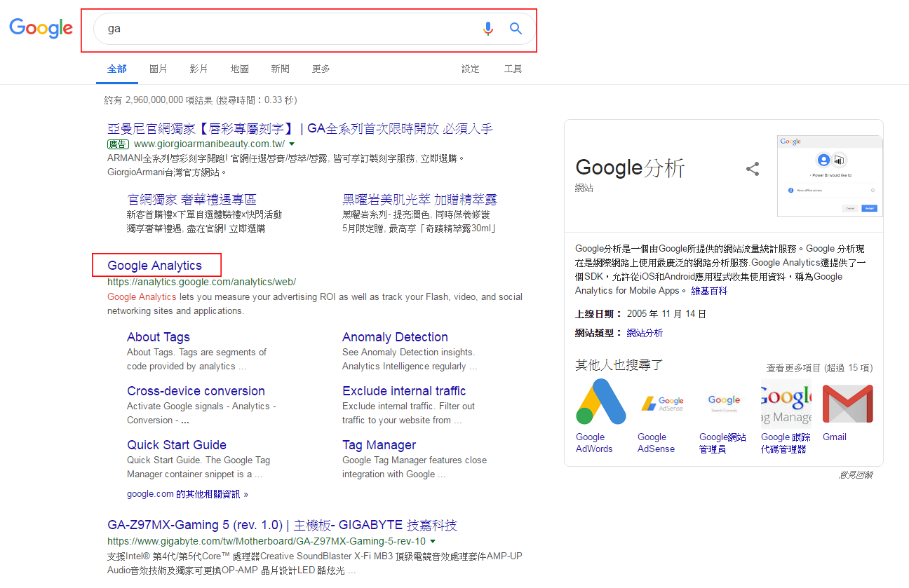Share the Google分析 knowledge panel
Image resolution: width=909 pixels, height=588 pixels.
[x=753, y=169]
